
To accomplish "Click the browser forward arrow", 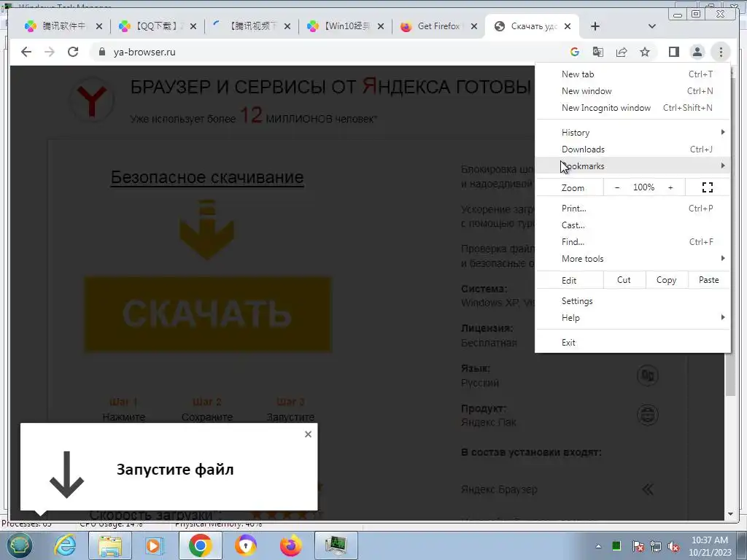I will 50,52.
